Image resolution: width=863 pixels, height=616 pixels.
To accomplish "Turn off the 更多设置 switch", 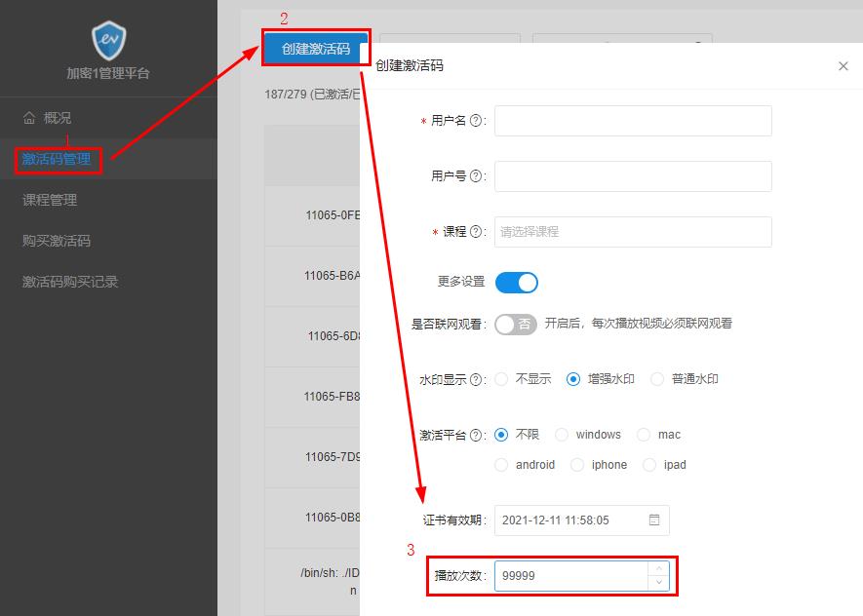I will [516, 282].
